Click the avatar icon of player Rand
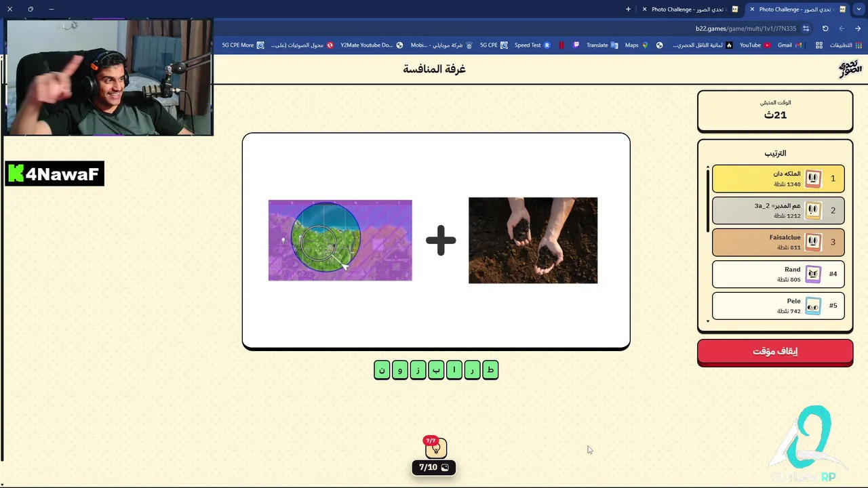 (x=813, y=274)
